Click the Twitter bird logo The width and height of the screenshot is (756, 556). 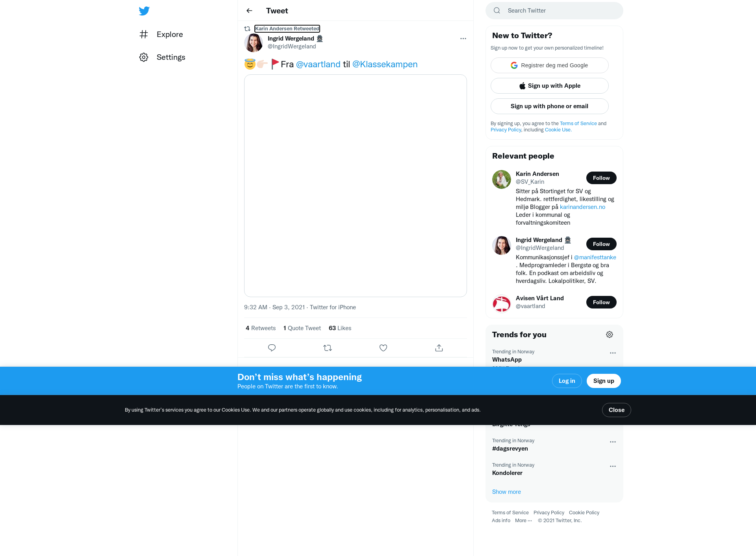tap(144, 11)
